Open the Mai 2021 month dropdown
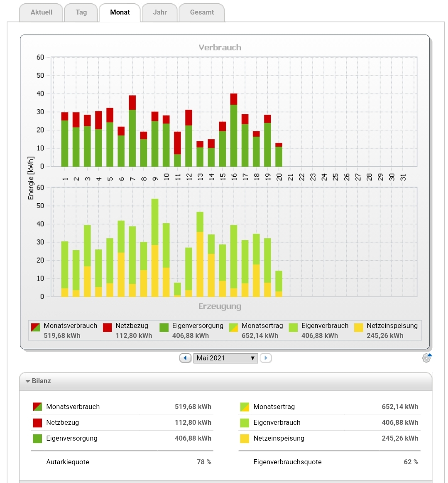Viewport: 448px width, 483px height. click(225, 358)
